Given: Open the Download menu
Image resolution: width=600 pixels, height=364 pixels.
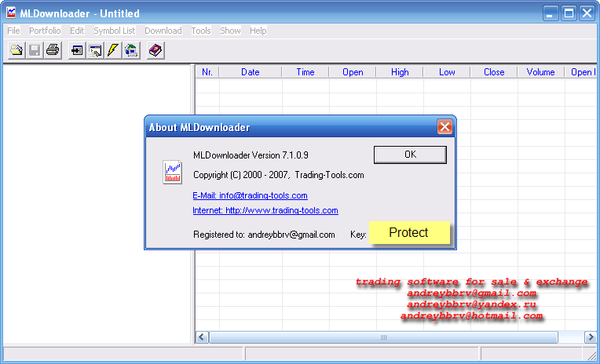Looking at the screenshot, I should pos(163,31).
